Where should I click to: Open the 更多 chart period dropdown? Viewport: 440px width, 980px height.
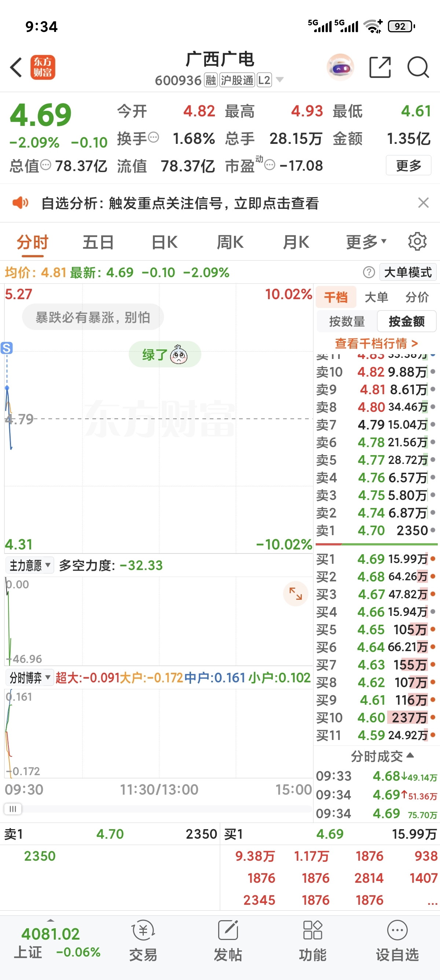[366, 242]
